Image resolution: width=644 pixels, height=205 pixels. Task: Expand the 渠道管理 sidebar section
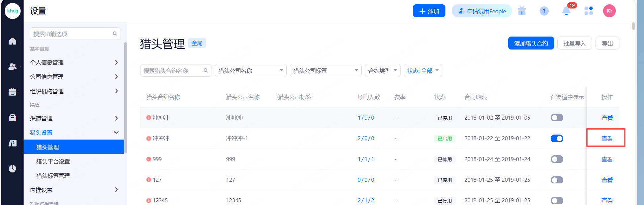pos(74,118)
